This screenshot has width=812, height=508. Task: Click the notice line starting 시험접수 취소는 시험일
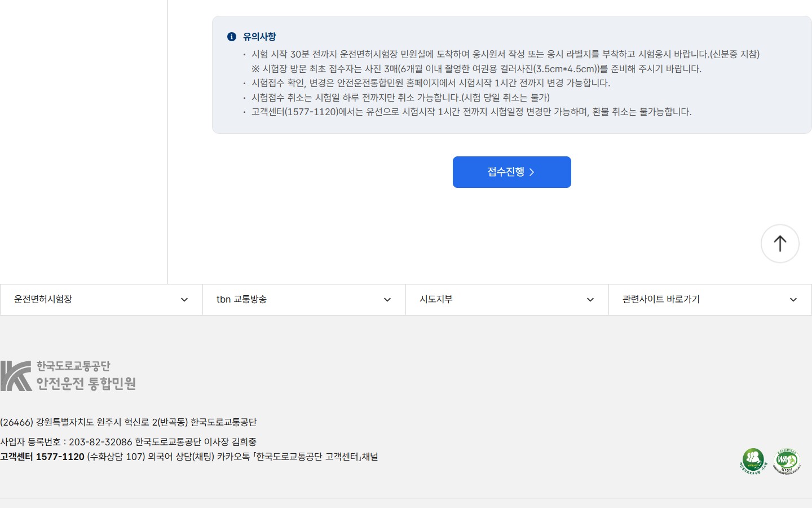pos(400,98)
